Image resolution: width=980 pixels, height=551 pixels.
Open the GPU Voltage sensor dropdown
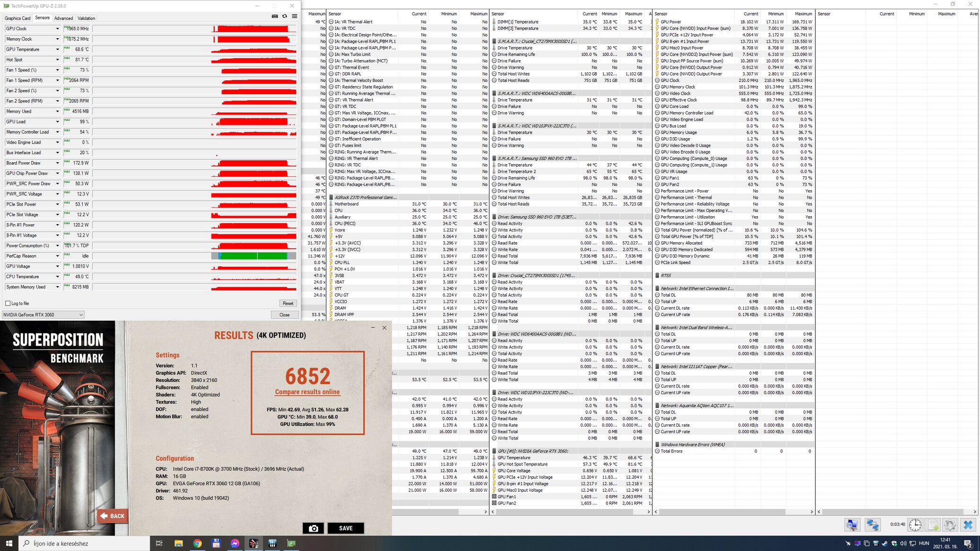coord(58,266)
